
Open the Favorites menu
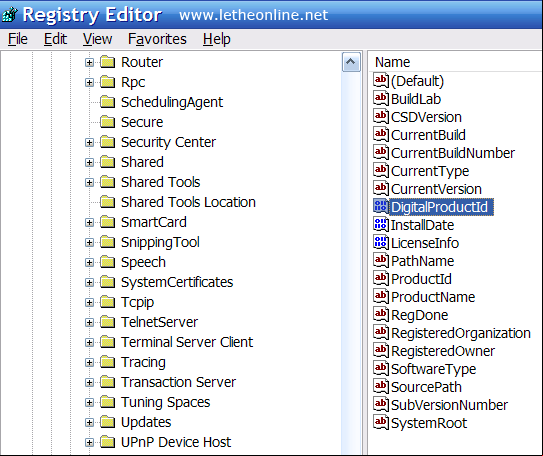tap(157, 39)
